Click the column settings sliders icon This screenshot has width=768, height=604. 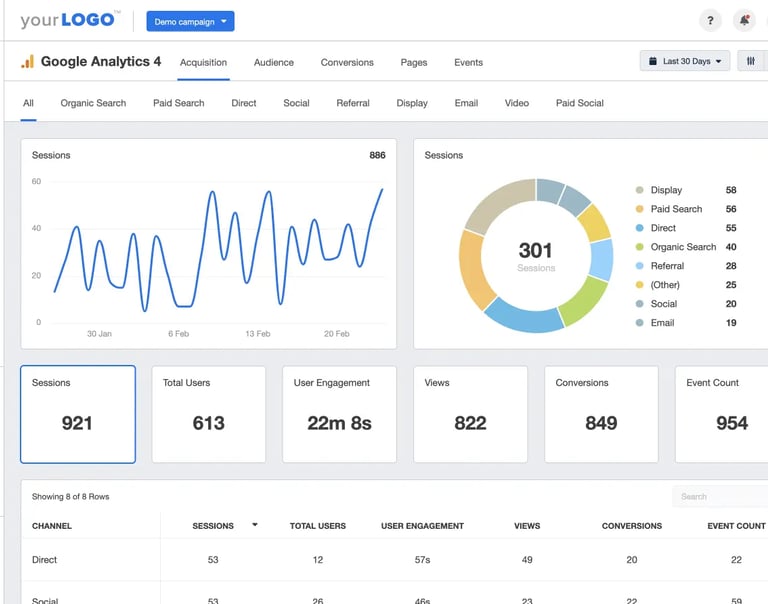[x=750, y=61]
